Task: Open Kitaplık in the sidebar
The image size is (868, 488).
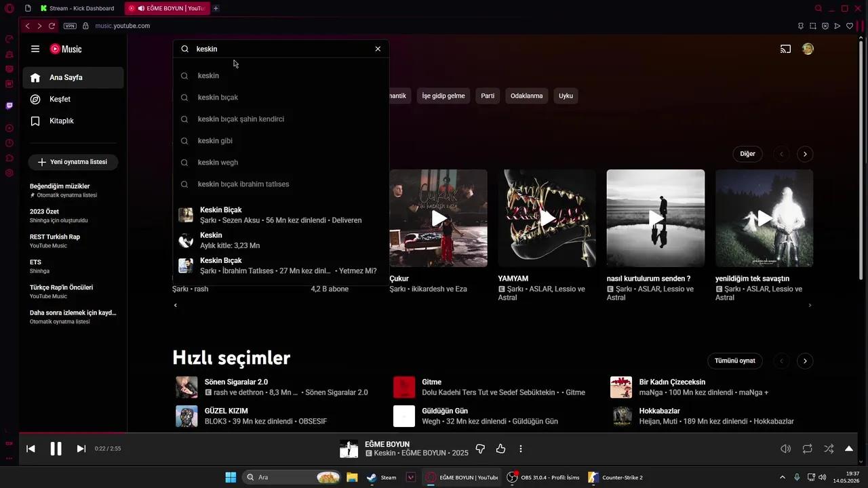Action: [73, 121]
